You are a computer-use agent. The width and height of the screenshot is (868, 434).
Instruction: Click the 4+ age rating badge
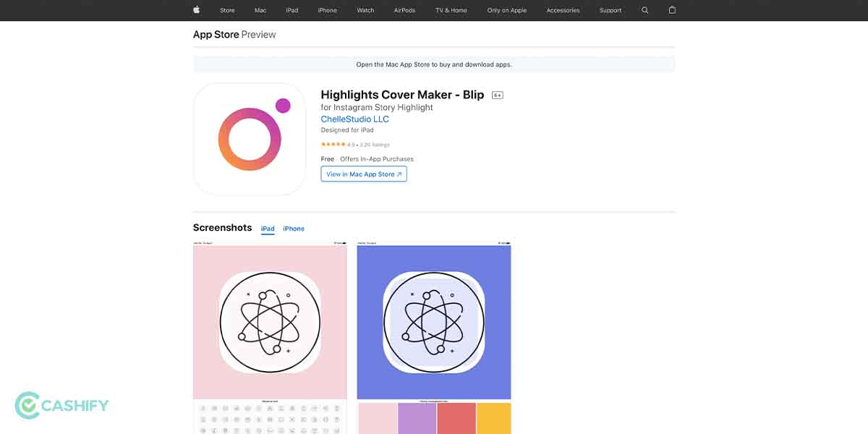(x=498, y=94)
